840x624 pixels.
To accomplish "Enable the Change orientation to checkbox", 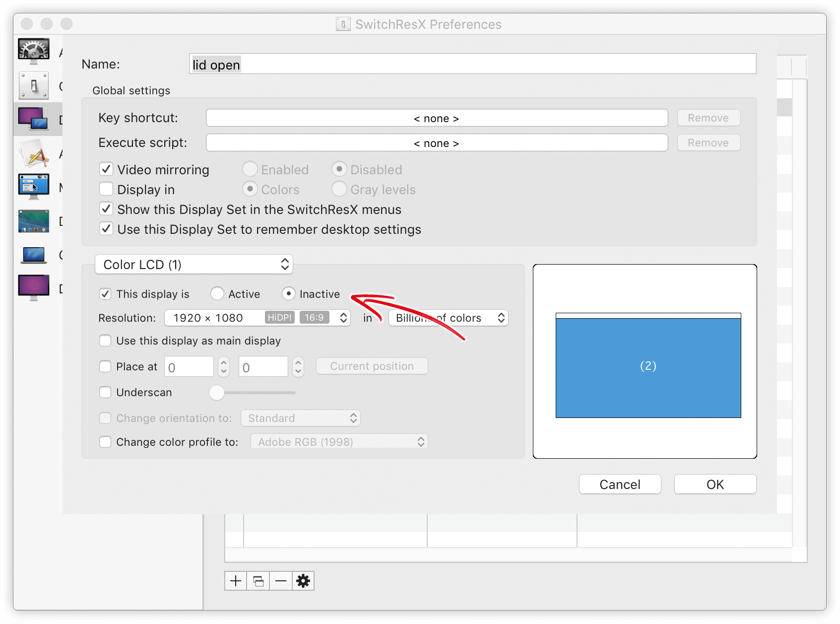I will click(105, 418).
